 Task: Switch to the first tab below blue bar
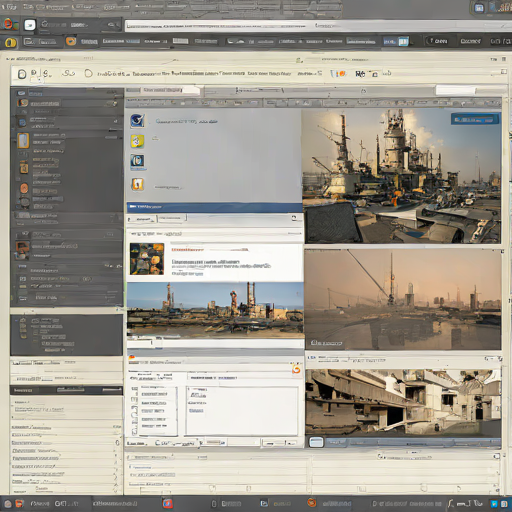pyautogui.click(x=141, y=219)
